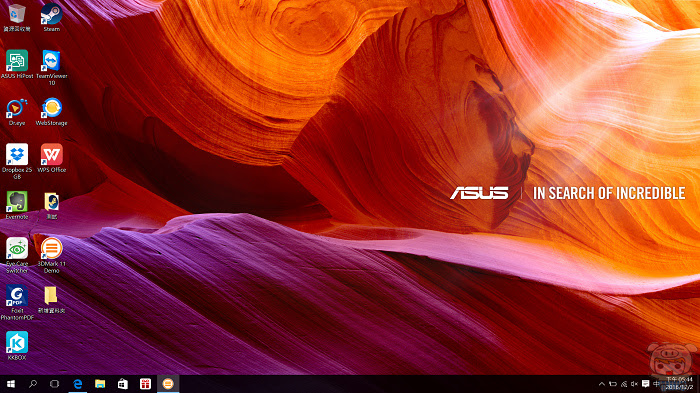The height and width of the screenshot is (393, 700).
Task: Select the WebStorage desktop icon
Action: click(51, 112)
